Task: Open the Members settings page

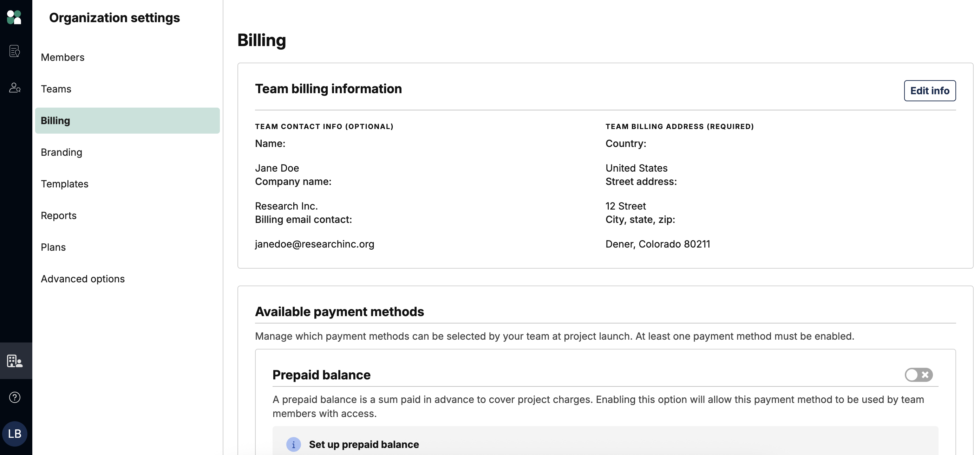Action: click(63, 58)
